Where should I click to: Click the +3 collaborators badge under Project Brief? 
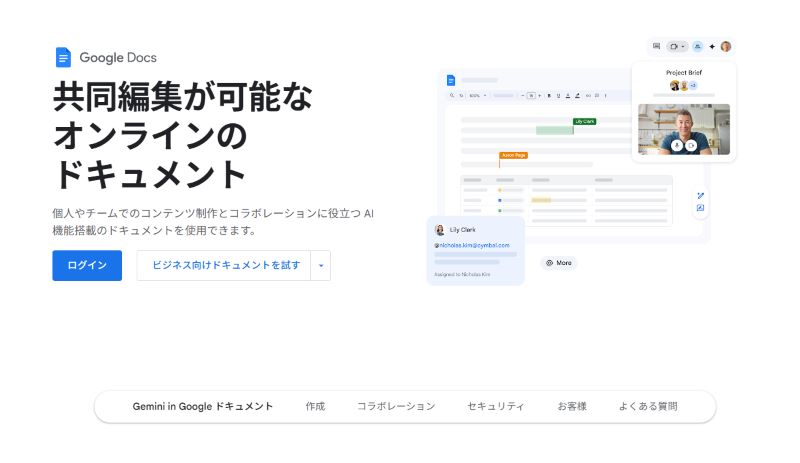click(693, 85)
